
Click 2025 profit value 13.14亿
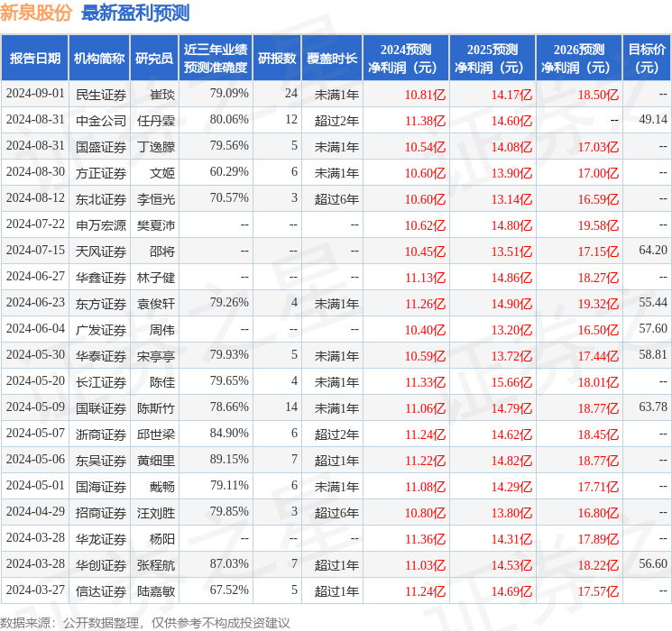pos(511,199)
